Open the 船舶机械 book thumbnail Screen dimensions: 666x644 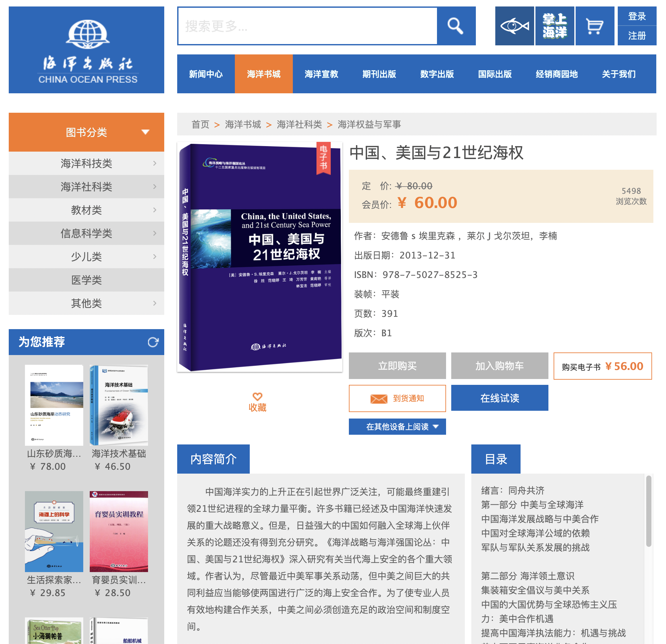[x=119, y=631]
